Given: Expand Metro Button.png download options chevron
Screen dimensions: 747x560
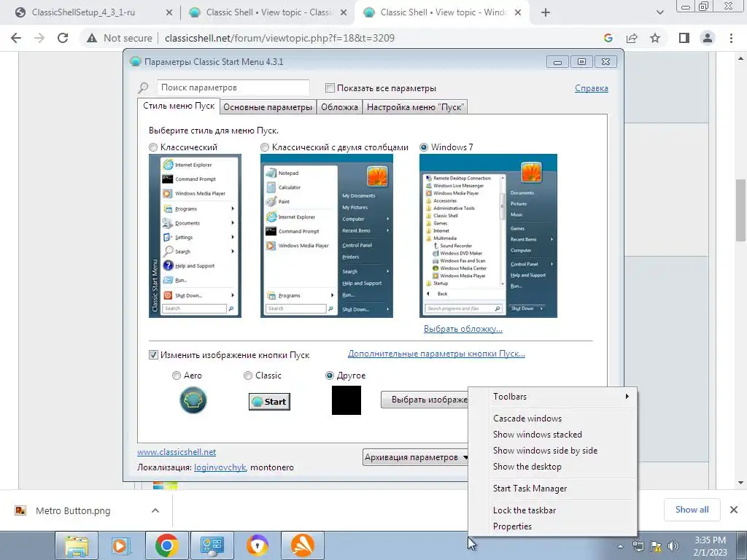Looking at the screenshot, I should click(155, 511).
